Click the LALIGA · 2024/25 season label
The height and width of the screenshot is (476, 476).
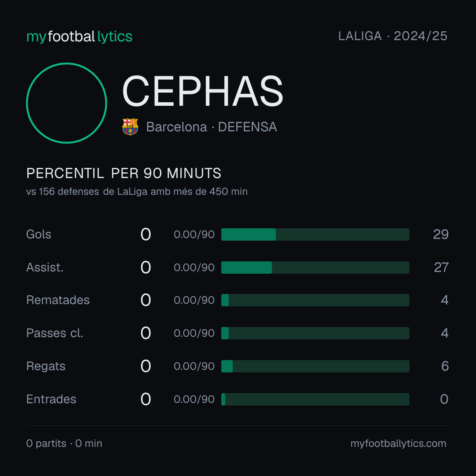(393, 36)
